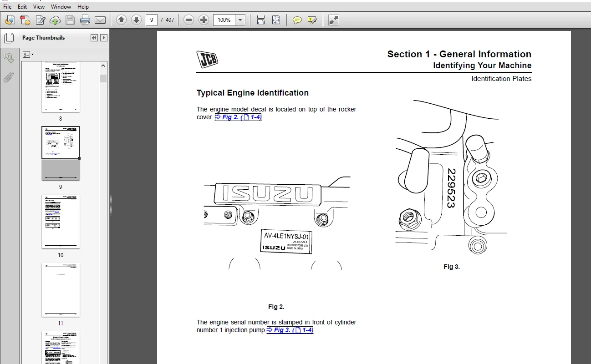This screenshot has height=364, width=591.
Task: Click the Create PDF icon
Action: (25, 20)
